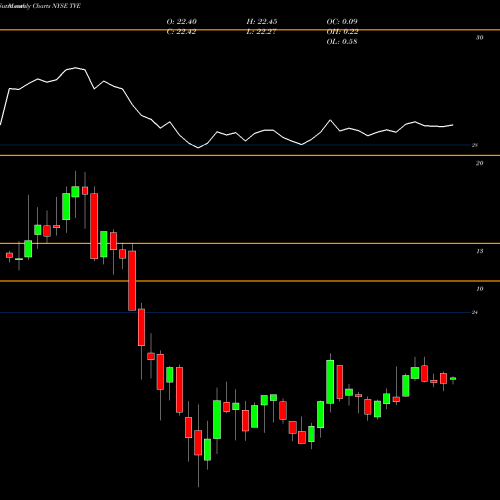Click the OC: 0.09 reading
500x500 pixels.
[342, 22]
